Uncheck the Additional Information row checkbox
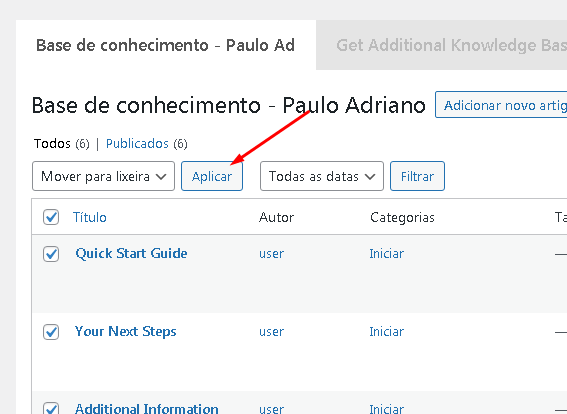This screenshot has height=414, width=567. coord(51,408)
